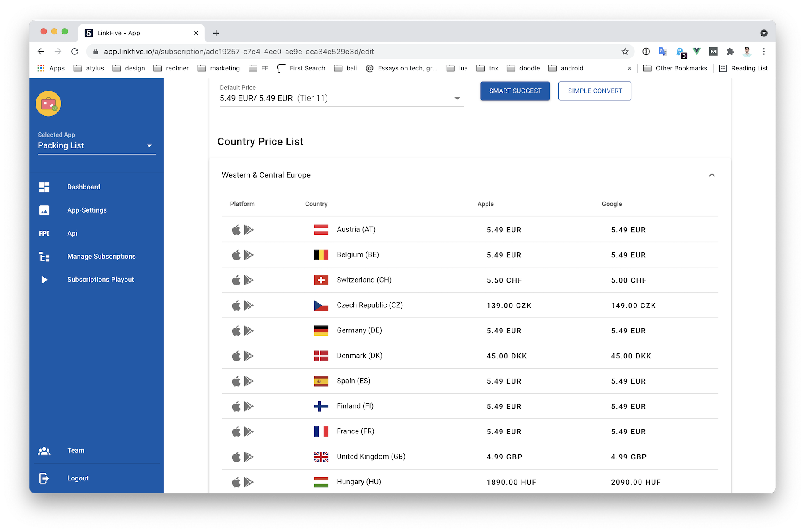
Task: Click Apple price 1890.00 HUF
Action: click(x=512, y=482)
